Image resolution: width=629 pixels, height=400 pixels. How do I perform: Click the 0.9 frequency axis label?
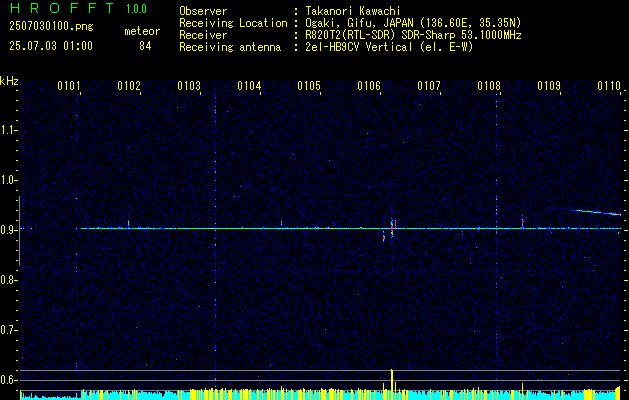point(9,230)
